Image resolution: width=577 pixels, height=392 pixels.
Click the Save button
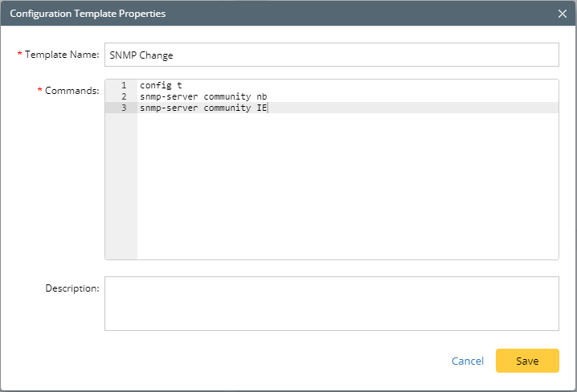pyautogui.click(x=527, y=361)
